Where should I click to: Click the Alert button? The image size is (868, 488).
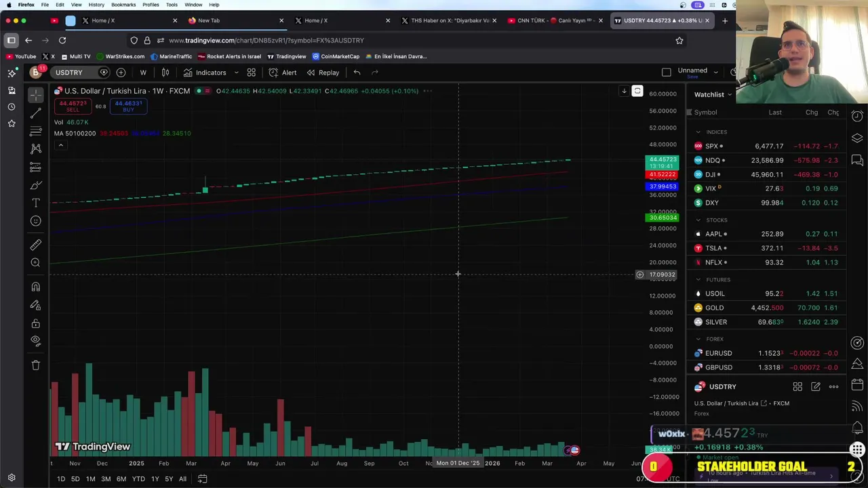coord(283,73)
